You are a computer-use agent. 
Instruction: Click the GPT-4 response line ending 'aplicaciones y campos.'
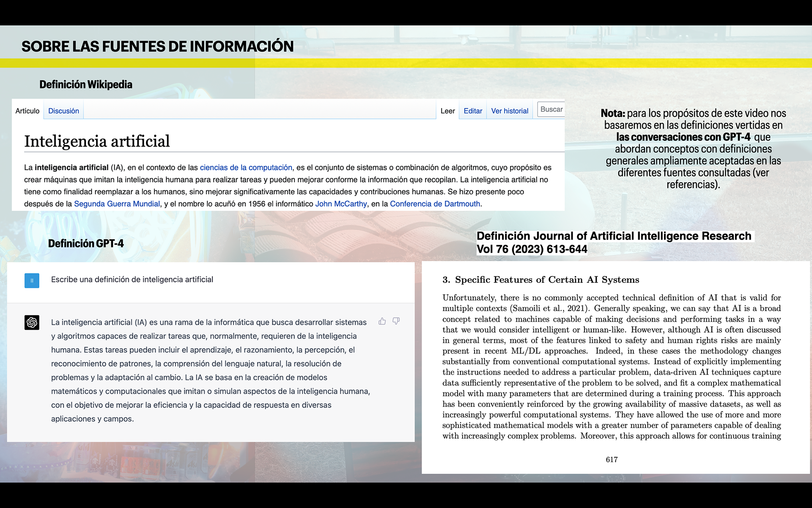click(92, 419)
